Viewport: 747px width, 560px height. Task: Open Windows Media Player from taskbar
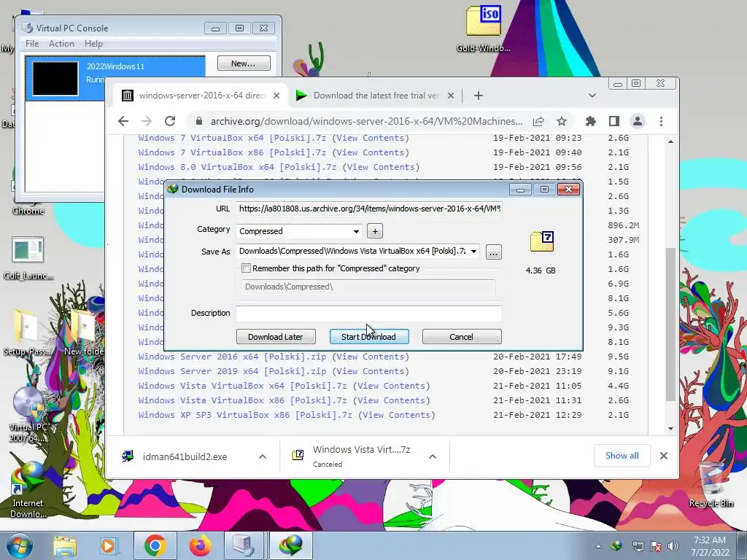click(x=109, y=545)
